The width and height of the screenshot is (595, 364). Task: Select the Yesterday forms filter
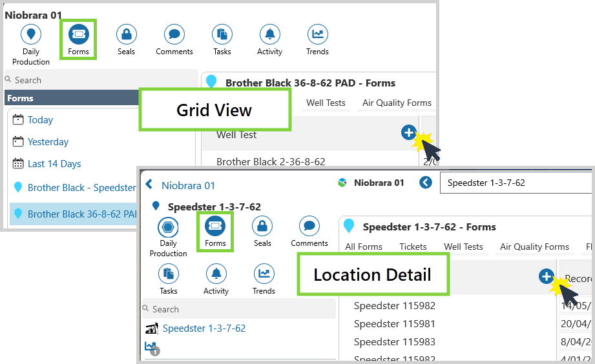point(48,142)
